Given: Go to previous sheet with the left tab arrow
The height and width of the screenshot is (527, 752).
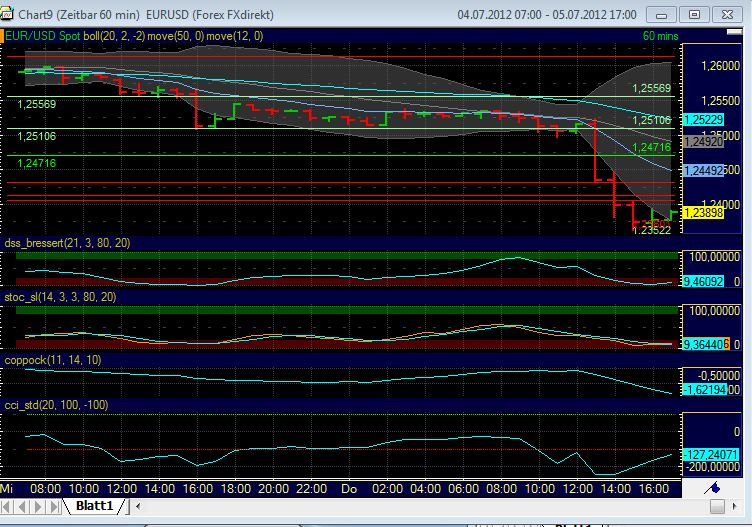Looking at the screenshot, I should pos(22,506).
